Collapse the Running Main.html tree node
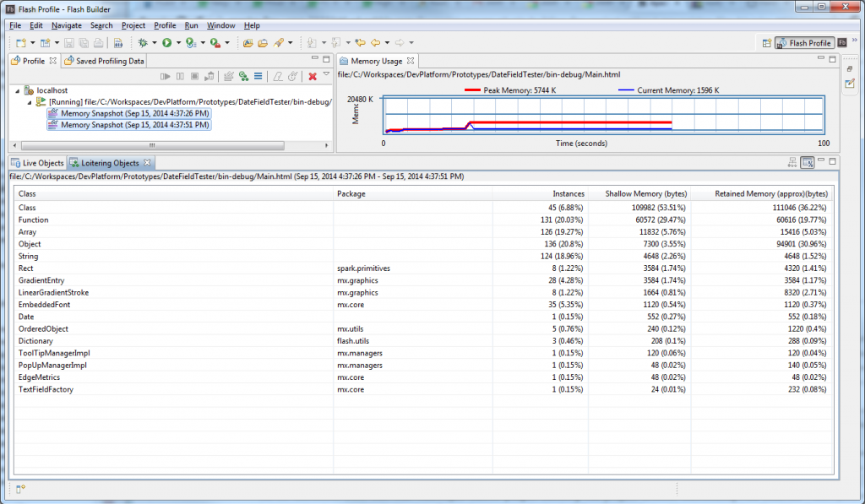 (x=30, y=101)
